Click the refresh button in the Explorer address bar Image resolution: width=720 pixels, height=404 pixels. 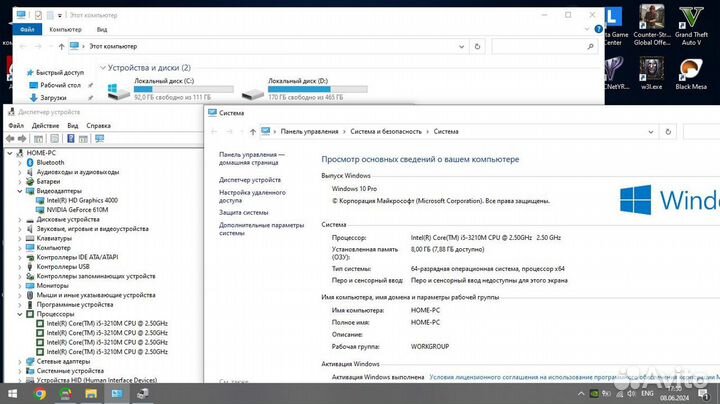[477, 46]
